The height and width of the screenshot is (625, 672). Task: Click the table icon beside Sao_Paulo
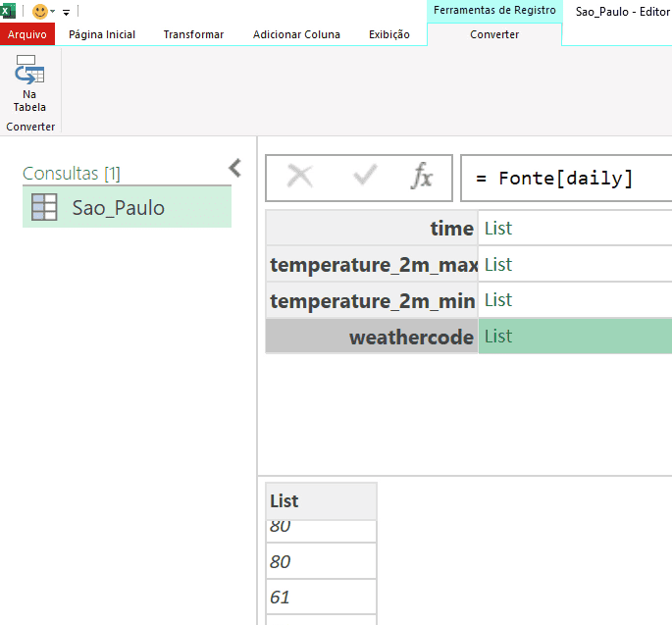point(44,208)
